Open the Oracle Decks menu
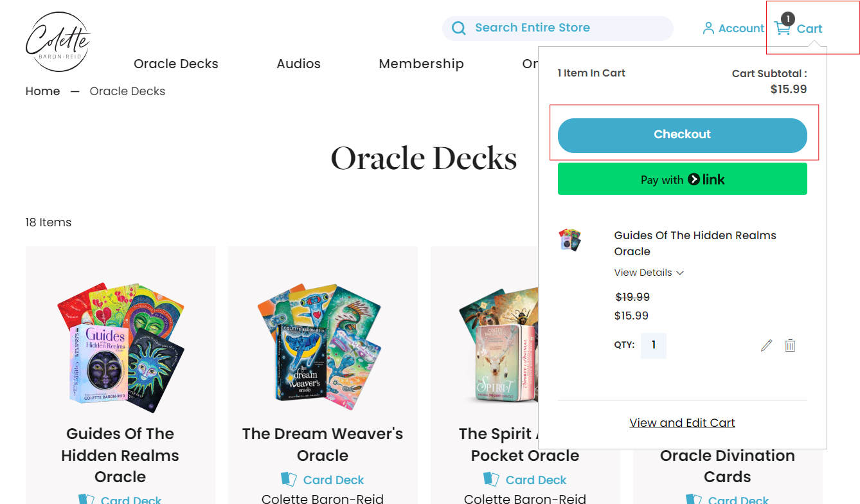The image size is (860, 504). click(176, 64)
